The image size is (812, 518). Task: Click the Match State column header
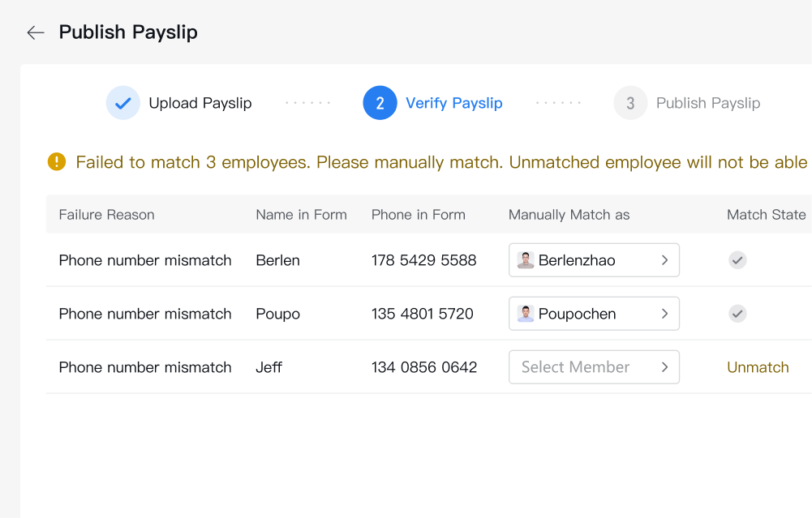[x=767, y=215]
